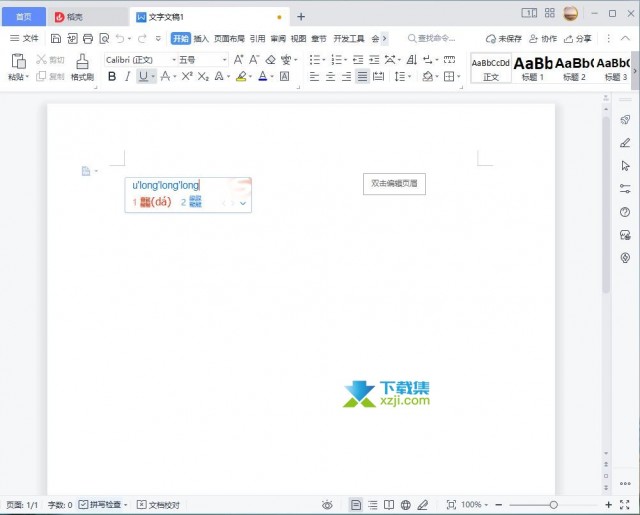The width and height of the screenshot is (640, 515).
Task: Click the Undo arrow icon
Action: [120, 39]
